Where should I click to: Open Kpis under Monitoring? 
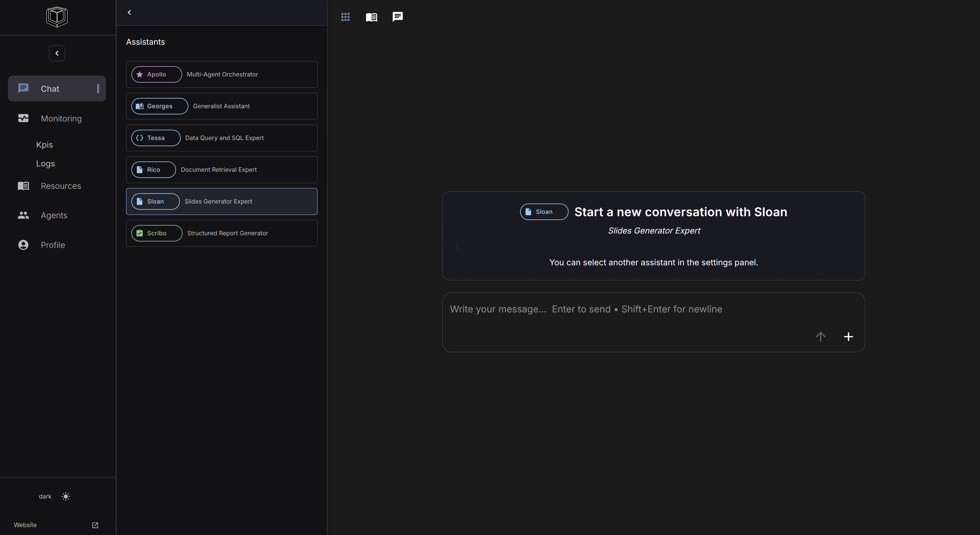tap(44, 145)
